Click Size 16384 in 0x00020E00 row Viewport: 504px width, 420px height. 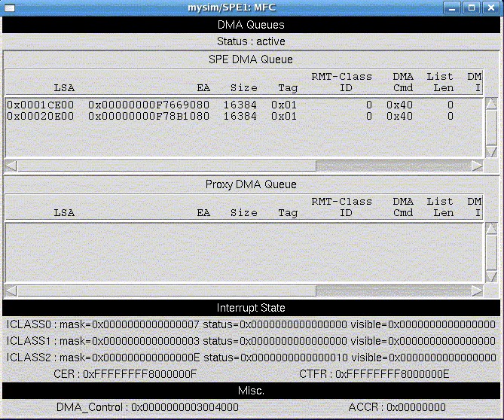click(x=240, y=116)
